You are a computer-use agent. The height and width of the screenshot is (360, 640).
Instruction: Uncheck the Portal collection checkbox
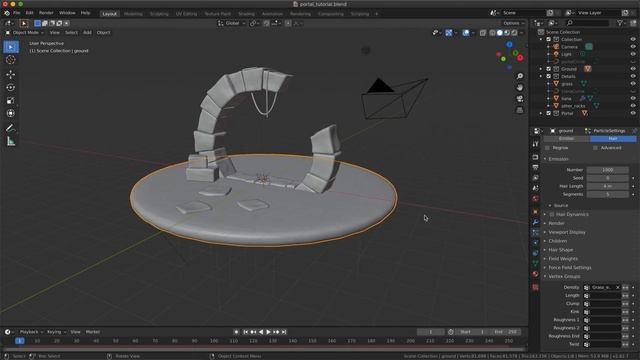point(549,113)
